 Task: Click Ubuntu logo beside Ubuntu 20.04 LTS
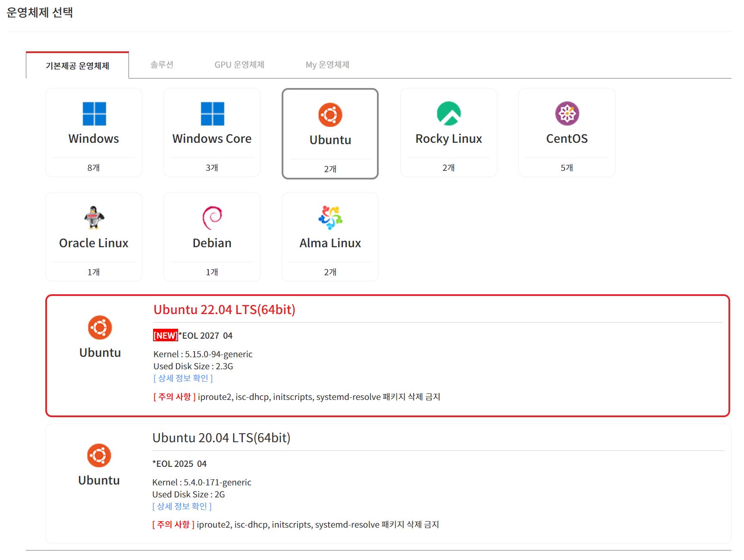(99, 455)
